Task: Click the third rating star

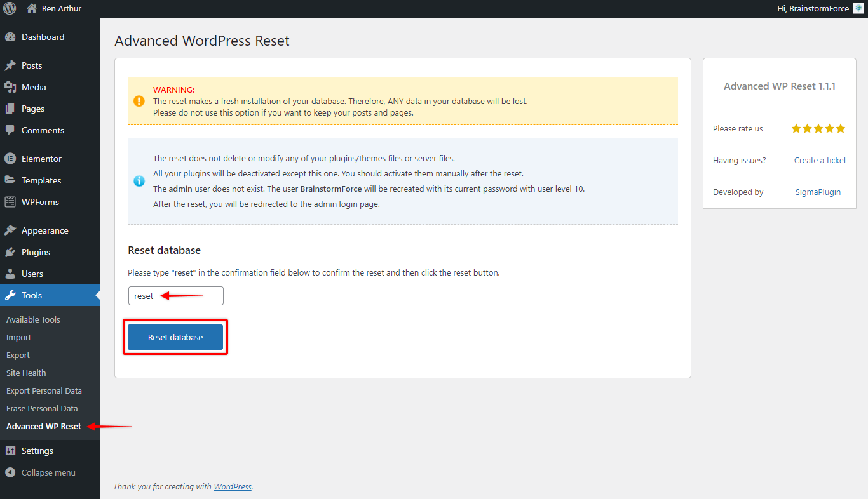Action: (818, 128)
